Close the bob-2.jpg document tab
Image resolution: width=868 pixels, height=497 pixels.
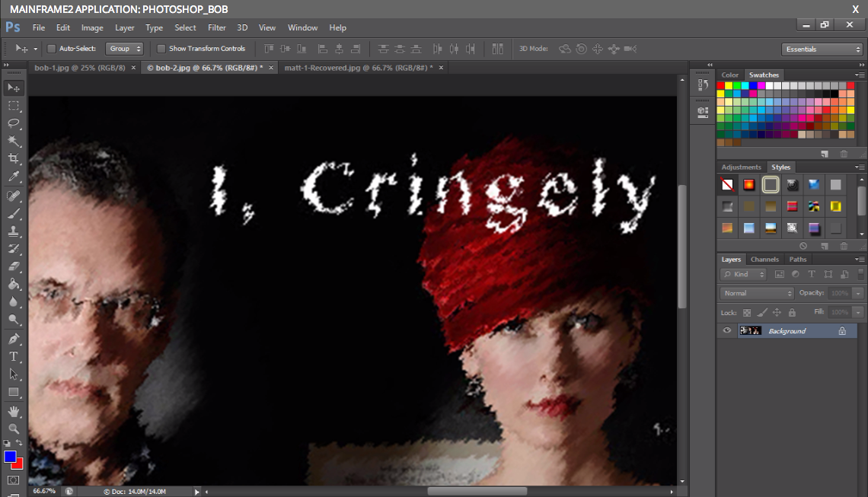(271, 68)
